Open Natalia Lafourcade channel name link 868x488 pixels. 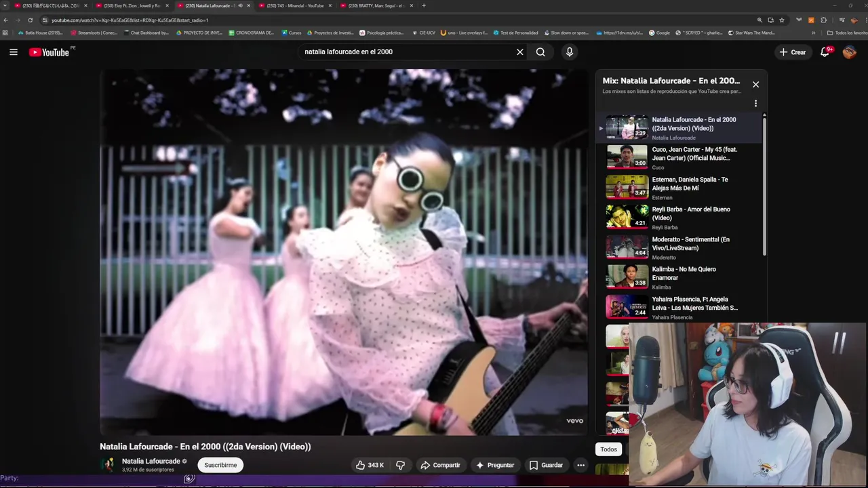coord(151,461)
